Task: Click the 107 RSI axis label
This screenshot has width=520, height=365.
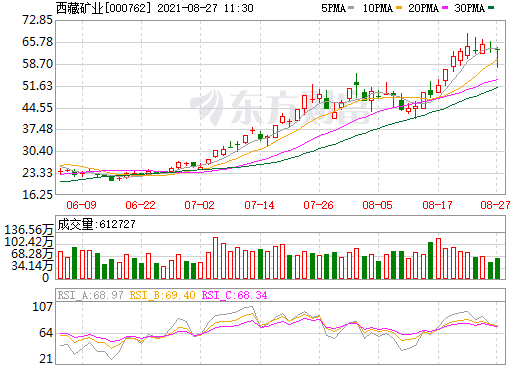Action: [x=43, y=306]
